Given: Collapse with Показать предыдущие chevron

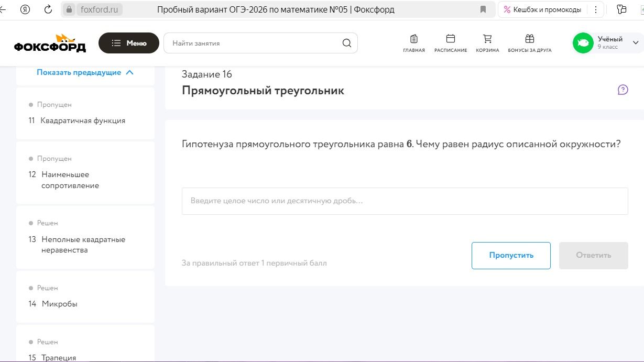Looking at the screenshot, I should click(130, 72).
